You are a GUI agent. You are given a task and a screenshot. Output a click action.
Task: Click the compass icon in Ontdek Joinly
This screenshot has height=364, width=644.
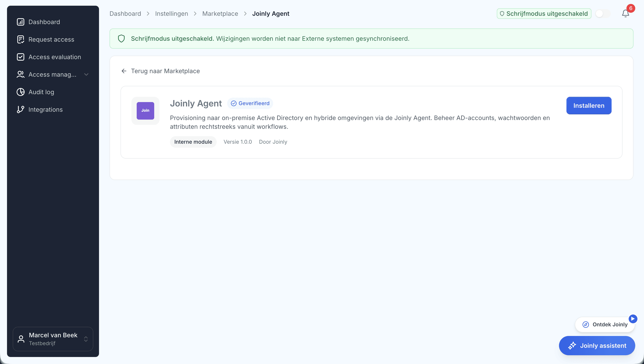pos(586,325)
